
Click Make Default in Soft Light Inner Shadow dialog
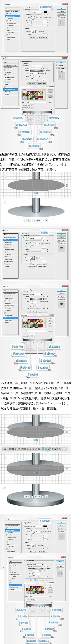coord(33,38)
